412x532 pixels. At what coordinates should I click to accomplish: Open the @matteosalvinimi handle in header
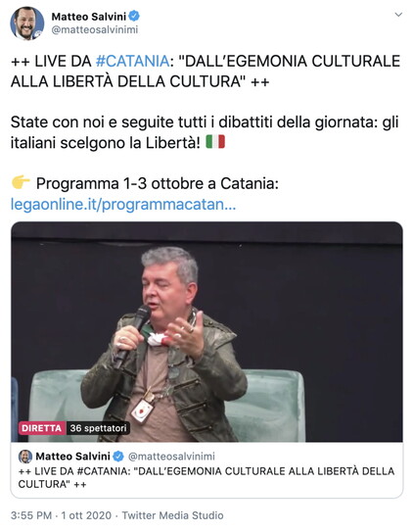(95, 29)
